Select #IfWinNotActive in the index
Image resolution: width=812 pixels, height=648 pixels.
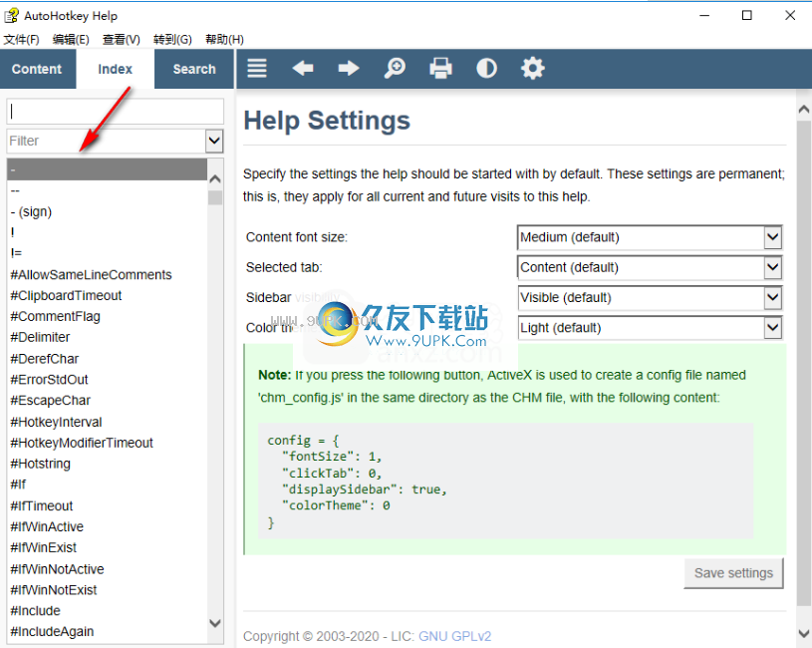(x=108, y=569)
